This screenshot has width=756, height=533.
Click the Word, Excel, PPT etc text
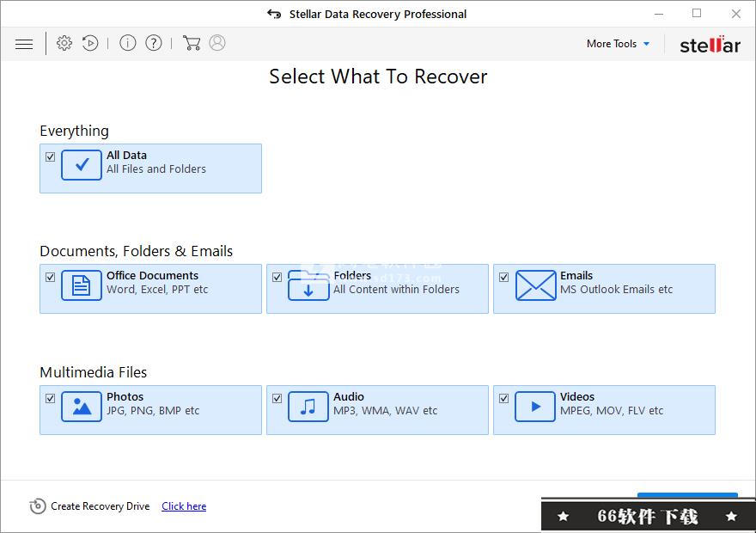coord(157,290)
